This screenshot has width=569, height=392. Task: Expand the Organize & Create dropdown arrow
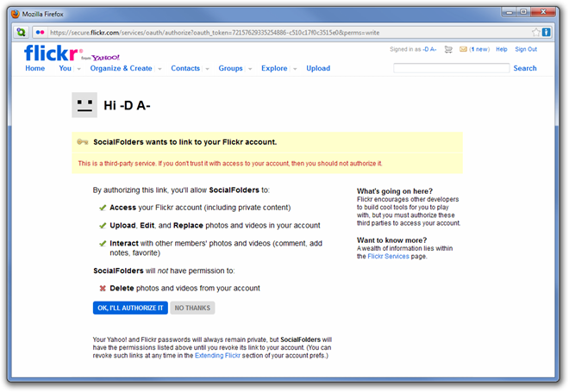click(x=159, y=69)
